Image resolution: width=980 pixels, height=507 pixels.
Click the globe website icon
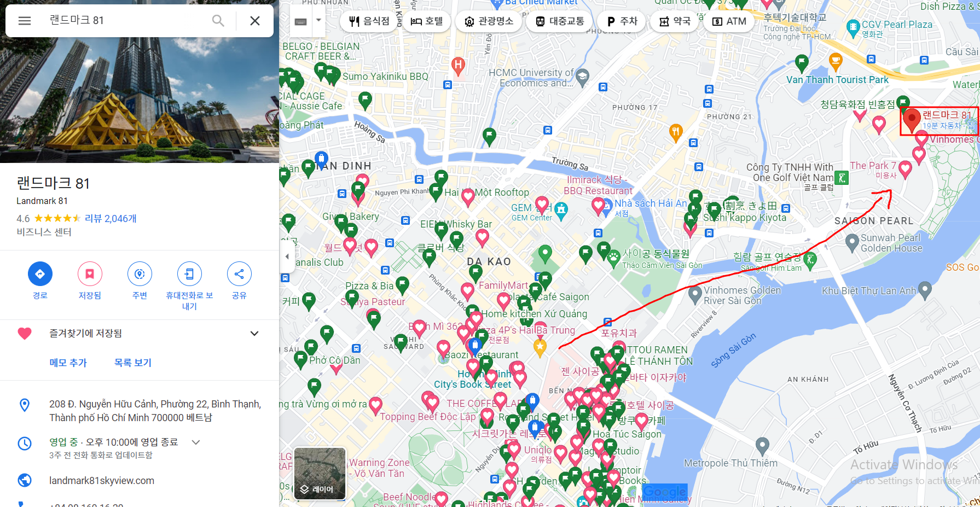(25, 480)
